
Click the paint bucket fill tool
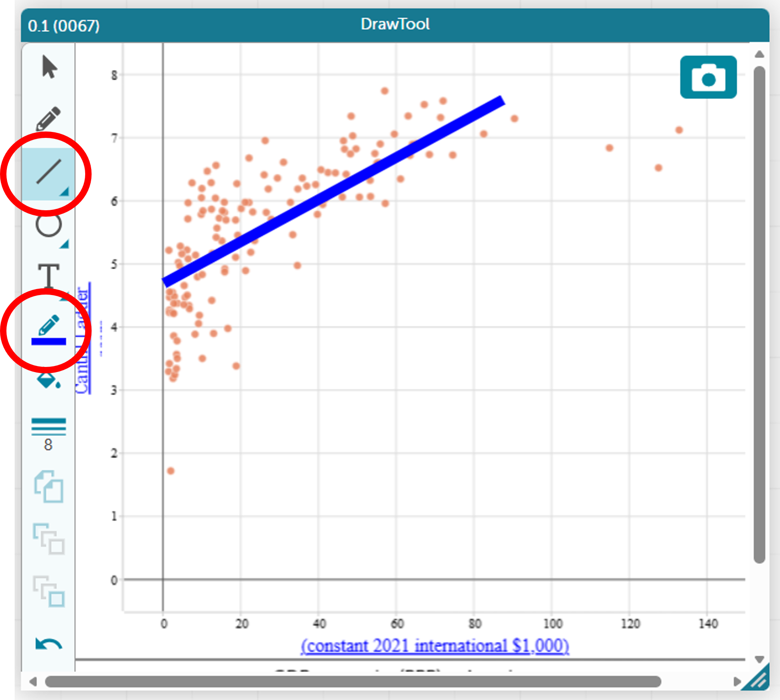(48, 380)
